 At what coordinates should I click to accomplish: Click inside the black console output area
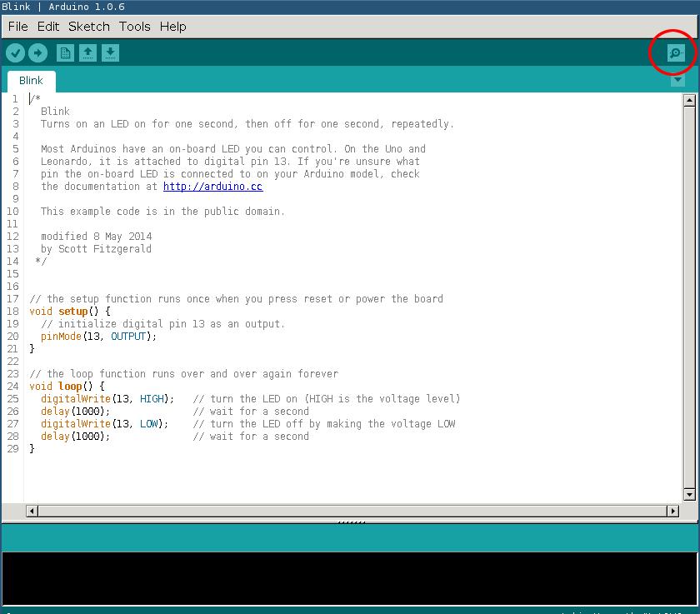pos(350,579)
